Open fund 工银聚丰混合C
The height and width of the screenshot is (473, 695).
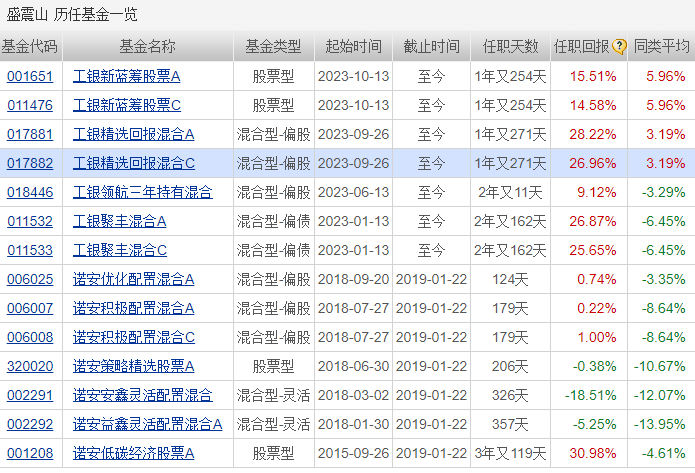[x=120, y=250]
